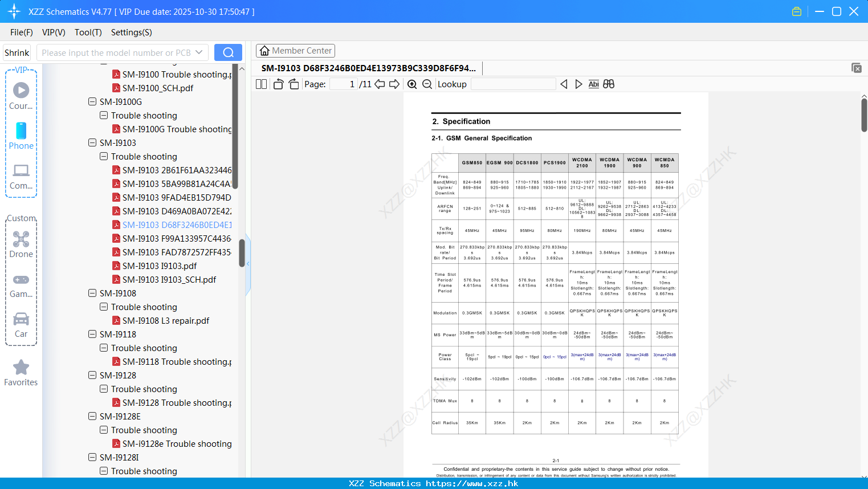
Task: Collapse the SM-I9128I tree node
Action: pos(92,457)
